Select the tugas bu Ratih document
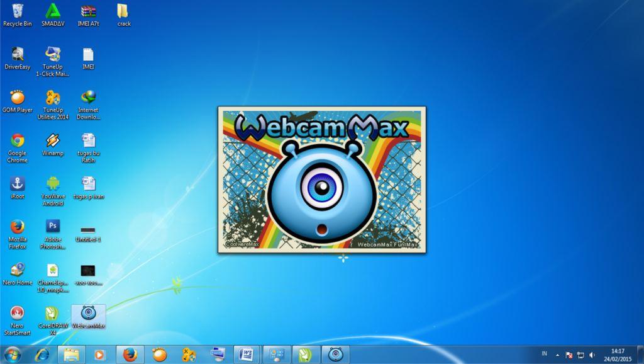Image resolution: width=644 pixels, height=364 pixels. tap(88, 148)
